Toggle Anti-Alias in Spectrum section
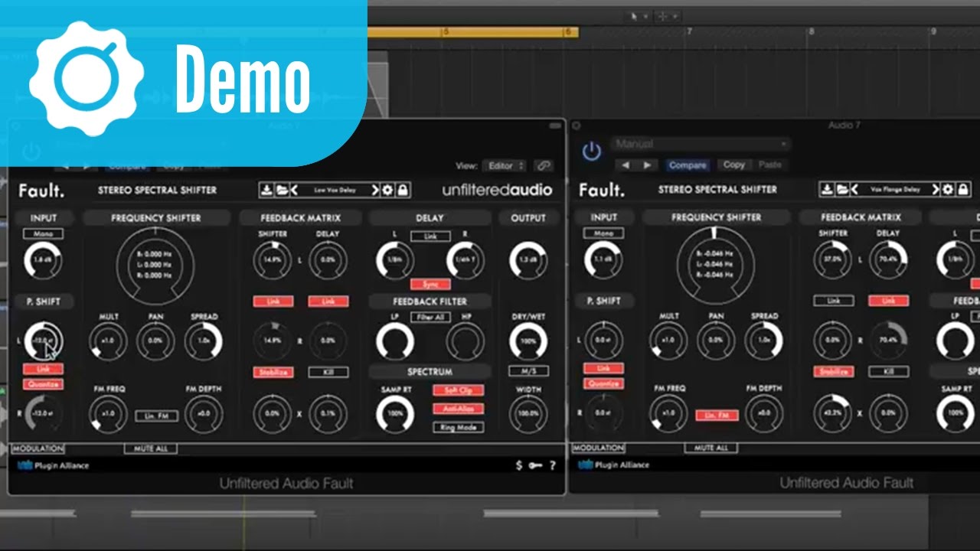The width and height of the screenshot is (980, 551). pos(458,409)
